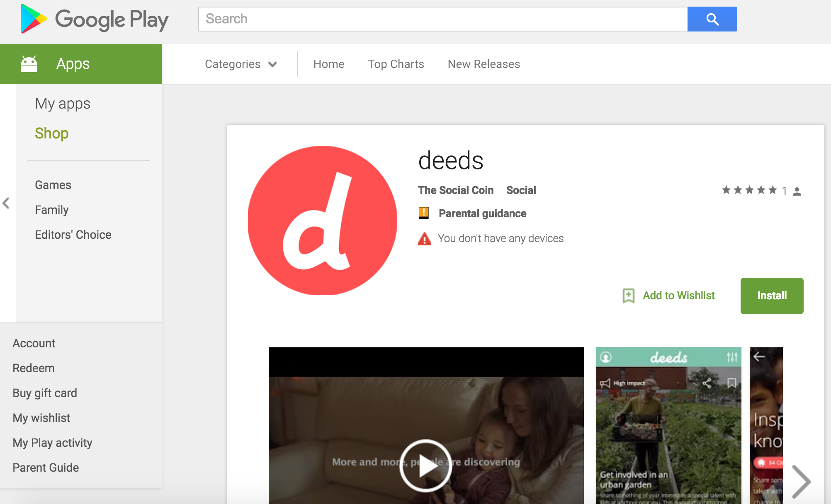
Task: Expand the Categories dropdown
Action: point(241,64)
